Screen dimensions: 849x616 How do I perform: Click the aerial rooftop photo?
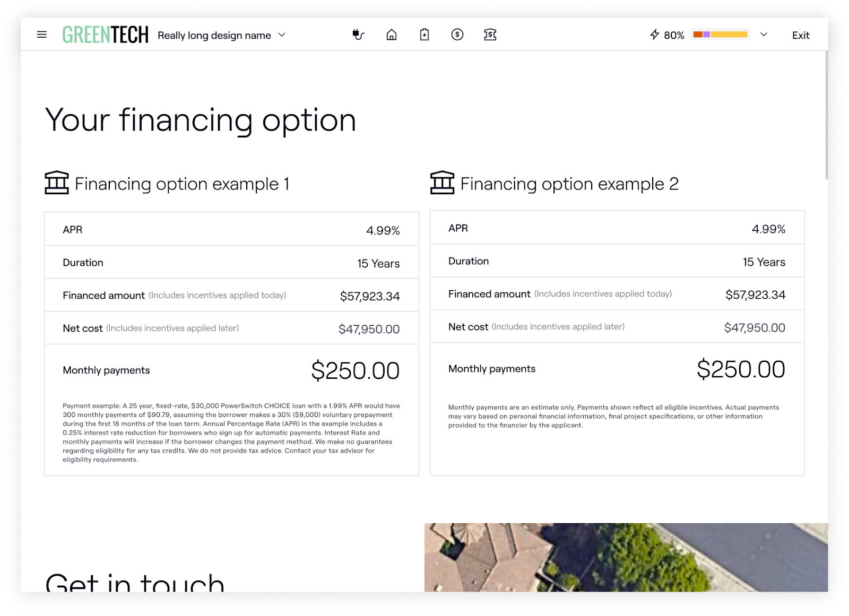(x=626, y=557)
